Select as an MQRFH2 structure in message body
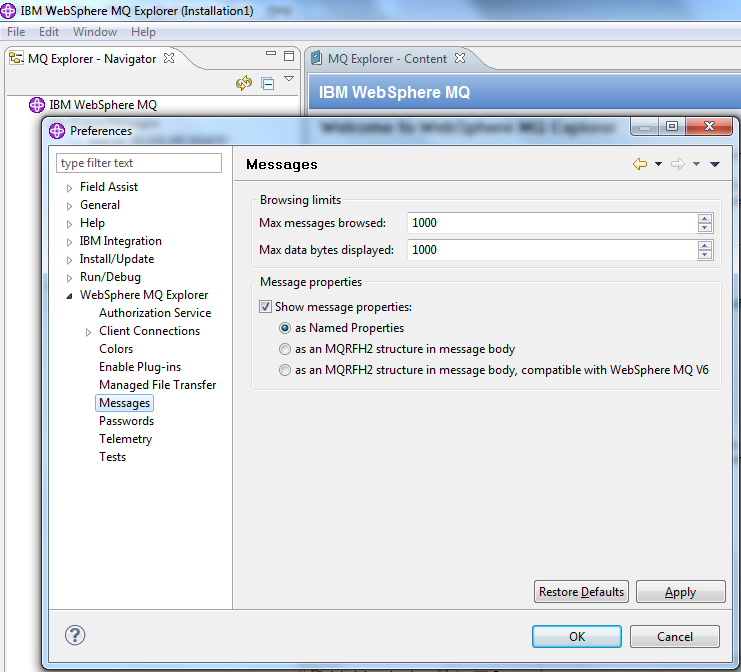741x672 pixels. tap(284, 349)
